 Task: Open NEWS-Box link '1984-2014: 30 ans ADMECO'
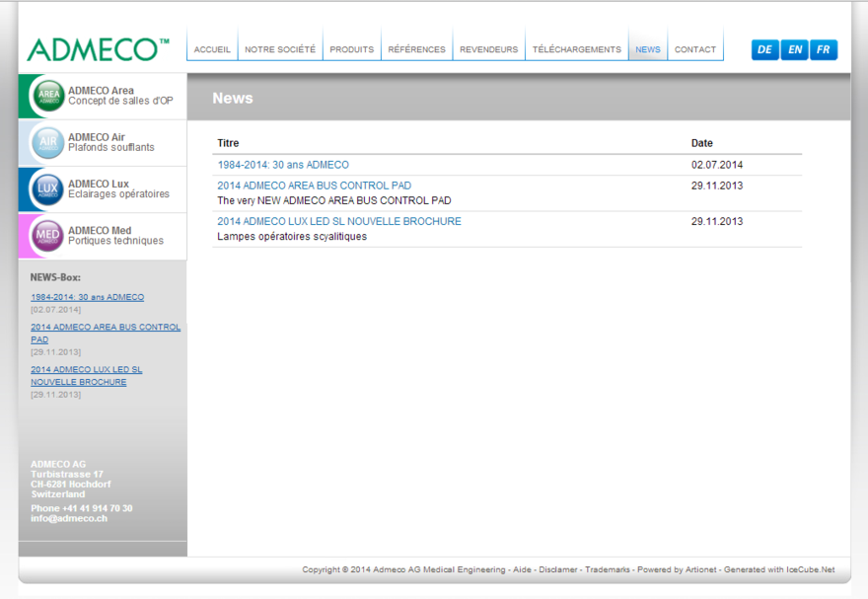click(88, 297)
